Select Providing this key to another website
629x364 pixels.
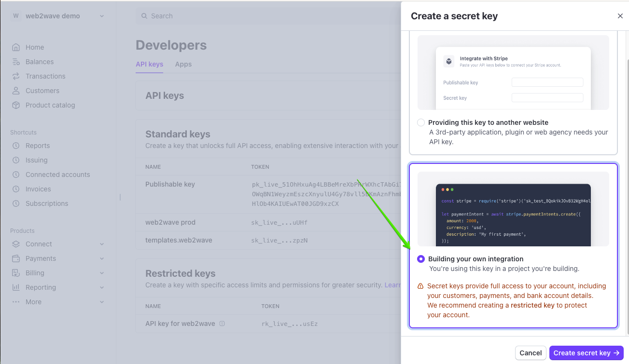tap(421, 122)
